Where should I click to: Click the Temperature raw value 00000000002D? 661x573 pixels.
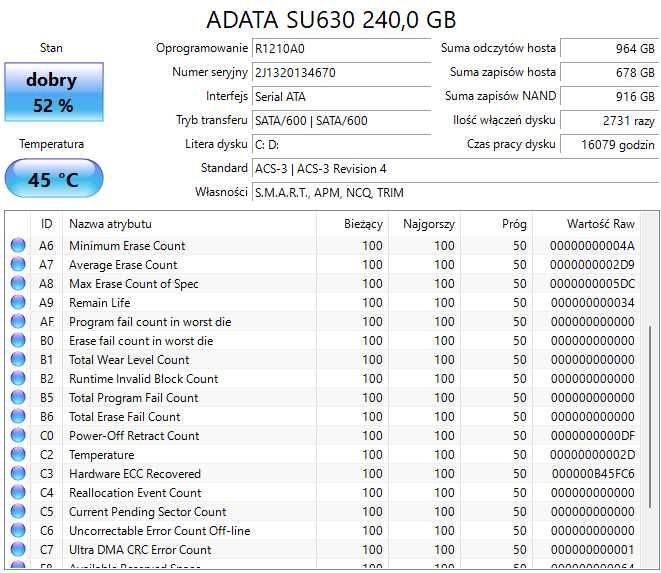592,455
